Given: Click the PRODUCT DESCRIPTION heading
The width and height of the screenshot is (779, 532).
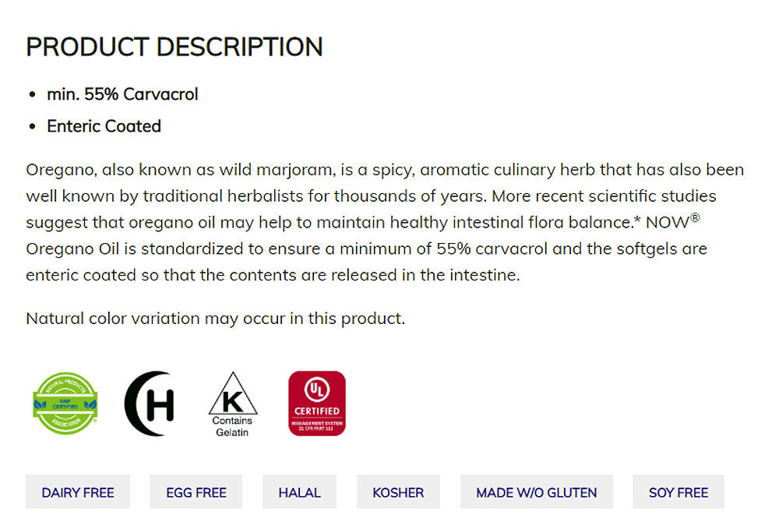Looking at the screenshot, I should coord(174,47).
